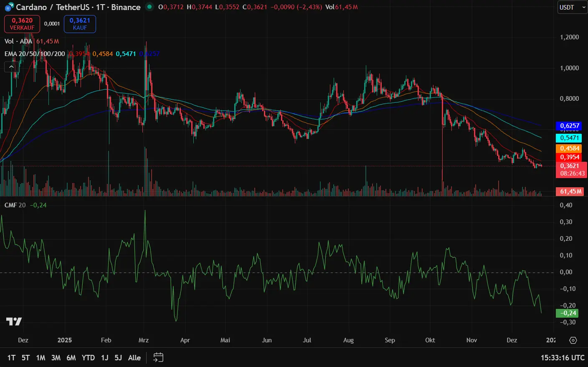The height and width of the screenshot is (367, 588).
Task: Click the KAUF buy button
Action: tap(80, 24)
